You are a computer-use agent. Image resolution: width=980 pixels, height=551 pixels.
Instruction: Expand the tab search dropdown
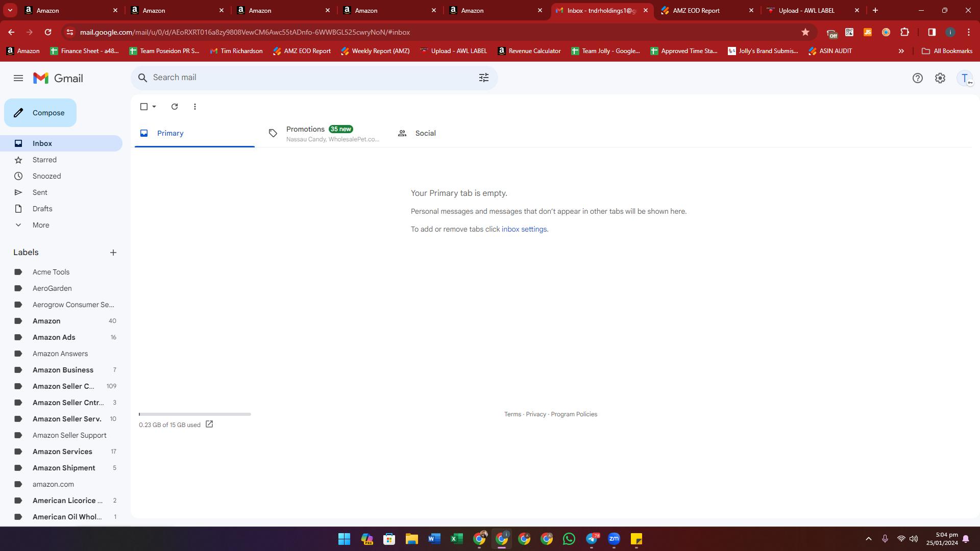tap(10, 10)
